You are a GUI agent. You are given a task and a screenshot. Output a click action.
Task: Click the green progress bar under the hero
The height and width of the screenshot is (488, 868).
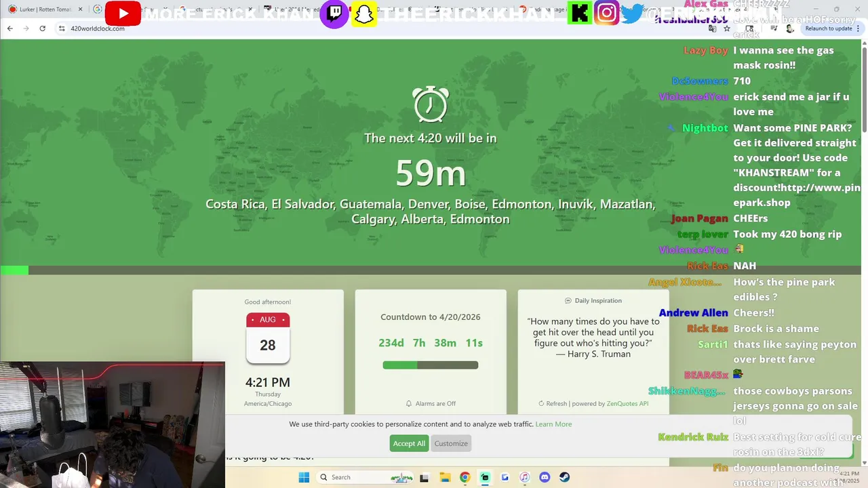431,270
